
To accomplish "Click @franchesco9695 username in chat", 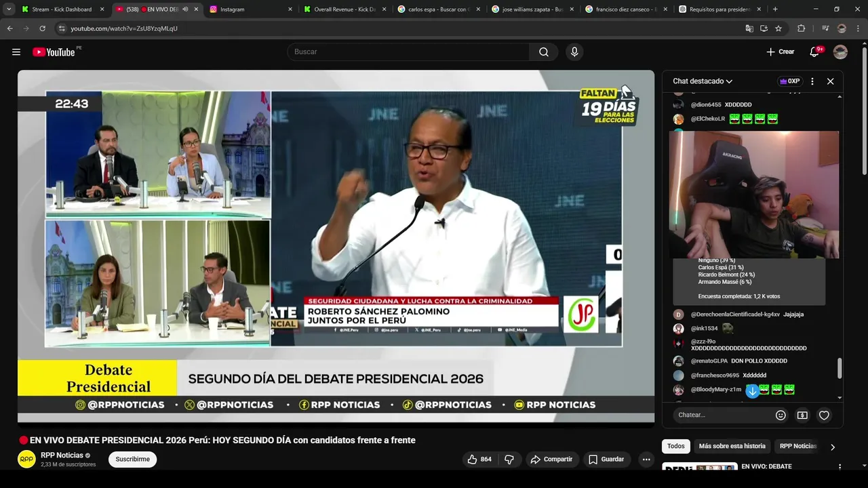I will (715, 375).
